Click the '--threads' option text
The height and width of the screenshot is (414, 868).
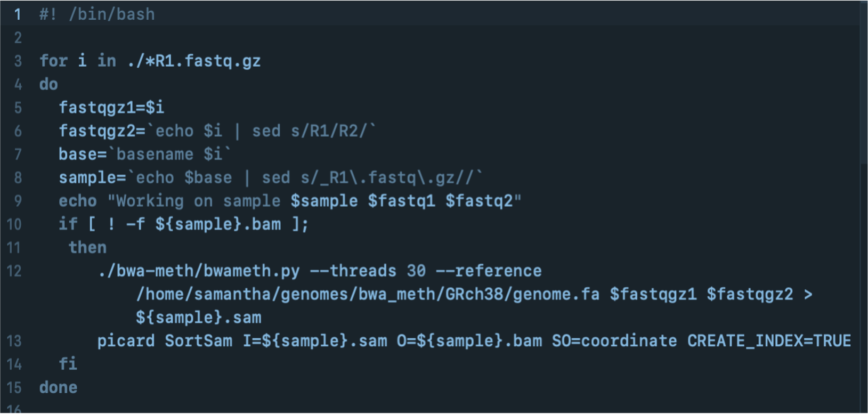[353, 271]
